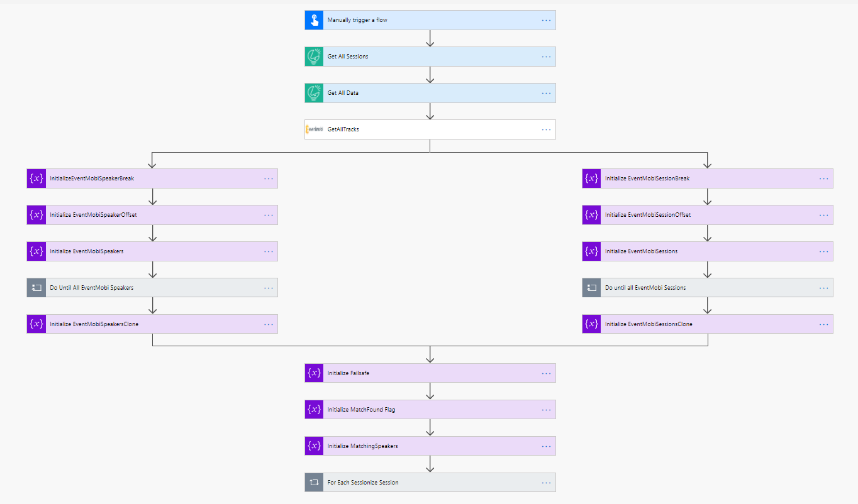Expand the Initialize Failsafe card
This screenshot has height=504, width=858.
coord(430,373)
